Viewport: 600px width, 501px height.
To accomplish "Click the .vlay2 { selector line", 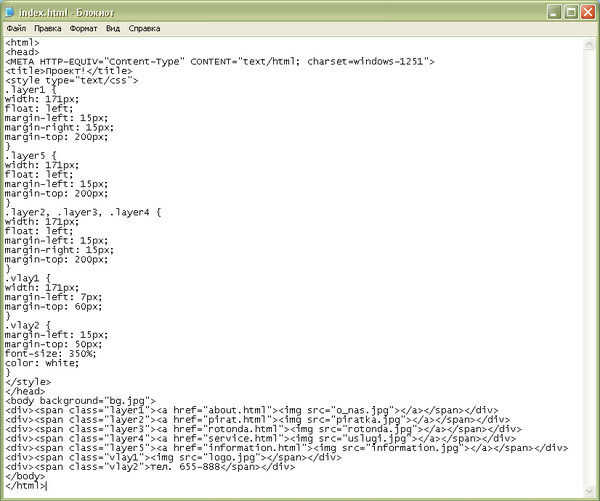I will (x=26, y=325).
